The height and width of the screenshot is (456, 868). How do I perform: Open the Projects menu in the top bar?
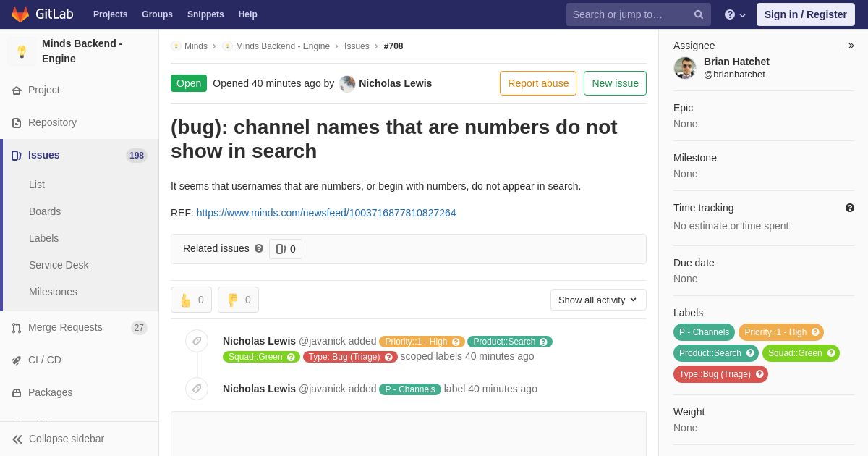click(110, 14)
